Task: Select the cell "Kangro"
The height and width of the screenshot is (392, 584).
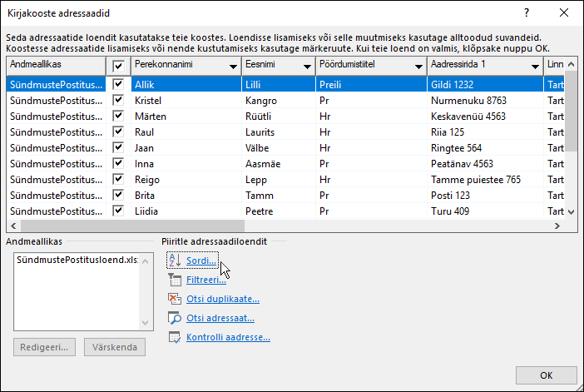Action: pyautogui.click(x=279, y=100)
